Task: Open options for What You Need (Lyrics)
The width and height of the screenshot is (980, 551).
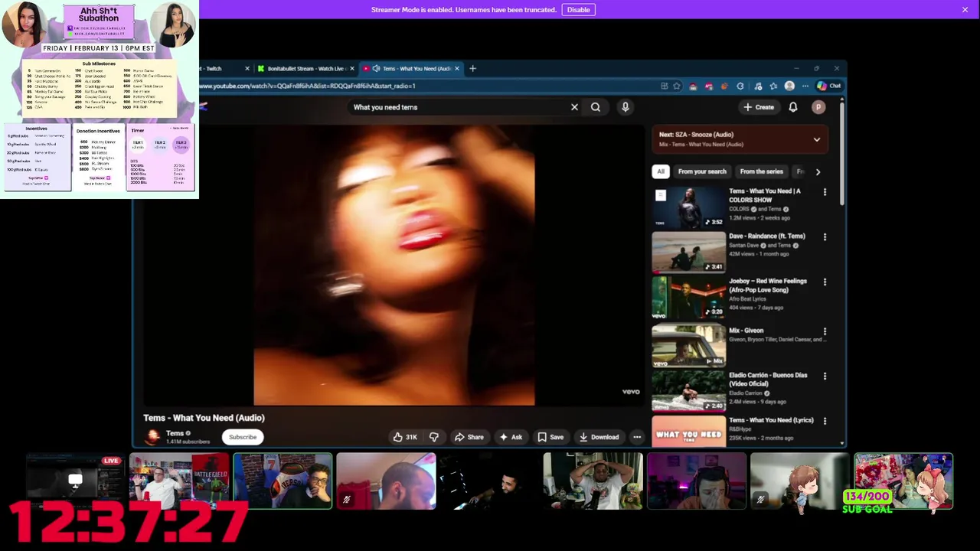Action: tap(825, 422)
